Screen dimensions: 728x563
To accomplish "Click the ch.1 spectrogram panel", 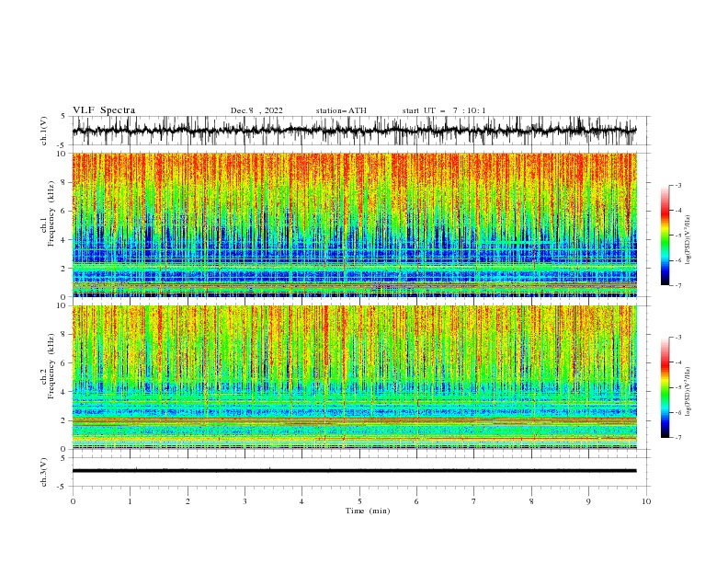I will pyautogui.click(x=354, y=224).
